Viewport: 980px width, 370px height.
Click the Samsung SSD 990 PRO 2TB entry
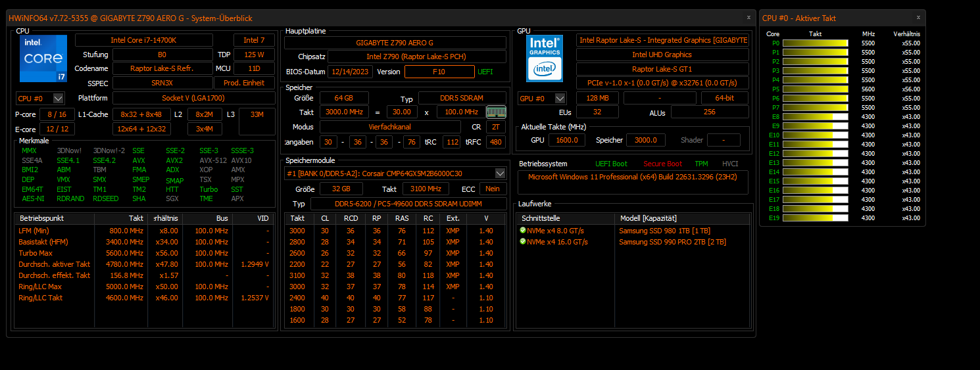tap(672, 242)
